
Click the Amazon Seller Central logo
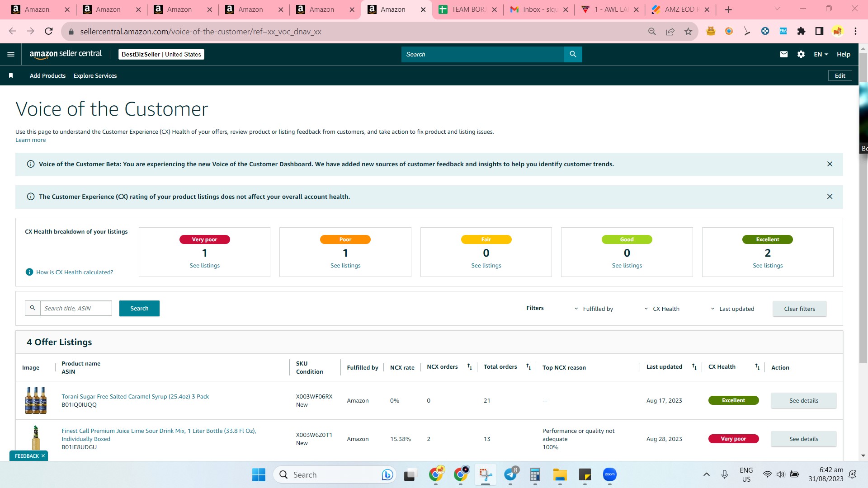(x=66, y=54)
